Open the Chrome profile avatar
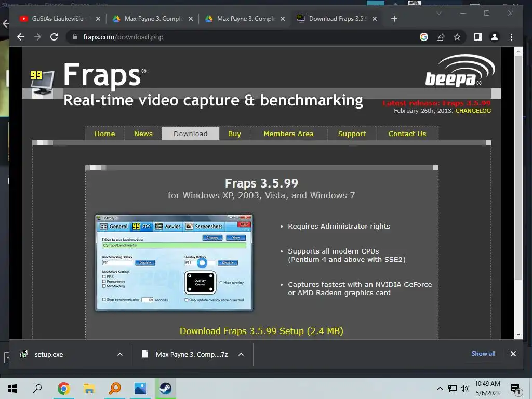This screenshot has height=399, width=532. pos(495,37)
